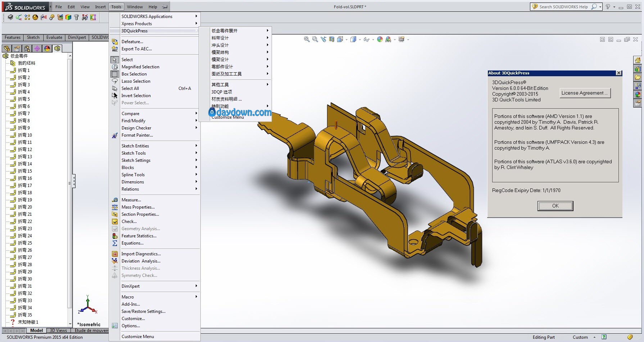Click the Previous View icon
Screen dimensions: 644x342
323,39
